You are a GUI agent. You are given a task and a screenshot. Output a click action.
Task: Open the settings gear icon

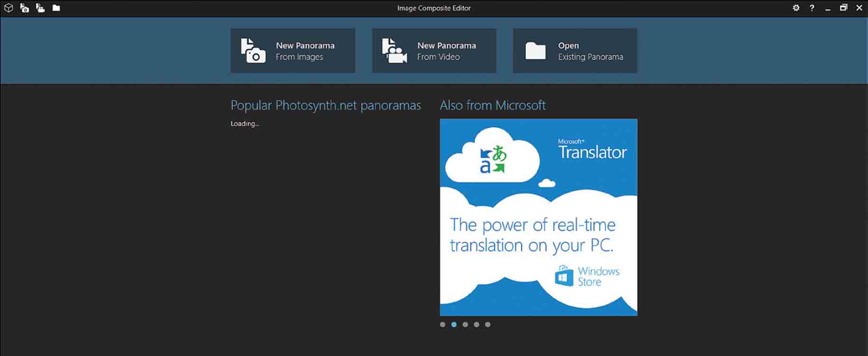tap(796, 8)
